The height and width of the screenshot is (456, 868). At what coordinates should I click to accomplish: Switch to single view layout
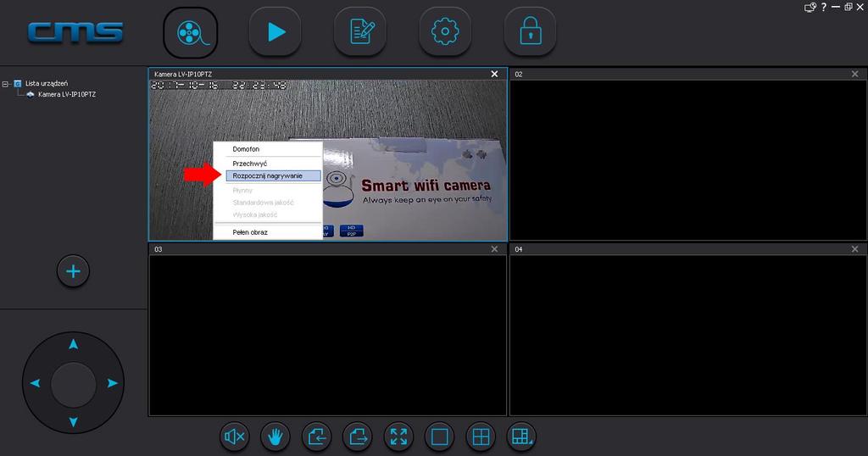[x=440, y=437]
